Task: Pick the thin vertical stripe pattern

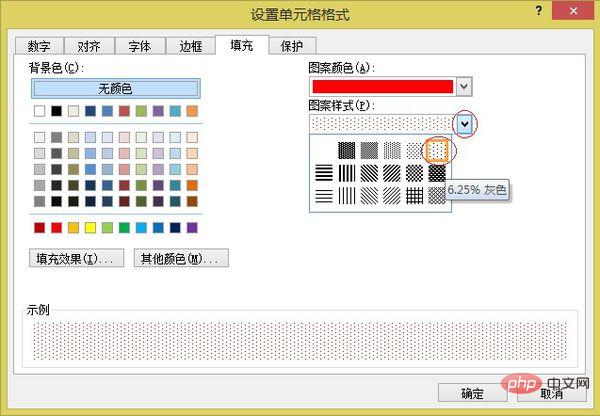Action: tap(346, 196)
